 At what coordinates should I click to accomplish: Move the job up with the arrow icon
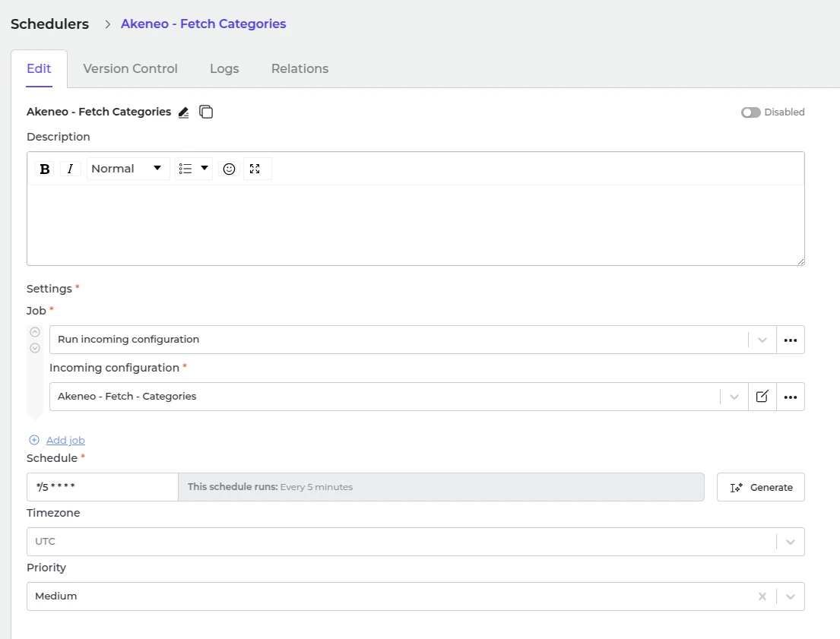click(35, 332)
